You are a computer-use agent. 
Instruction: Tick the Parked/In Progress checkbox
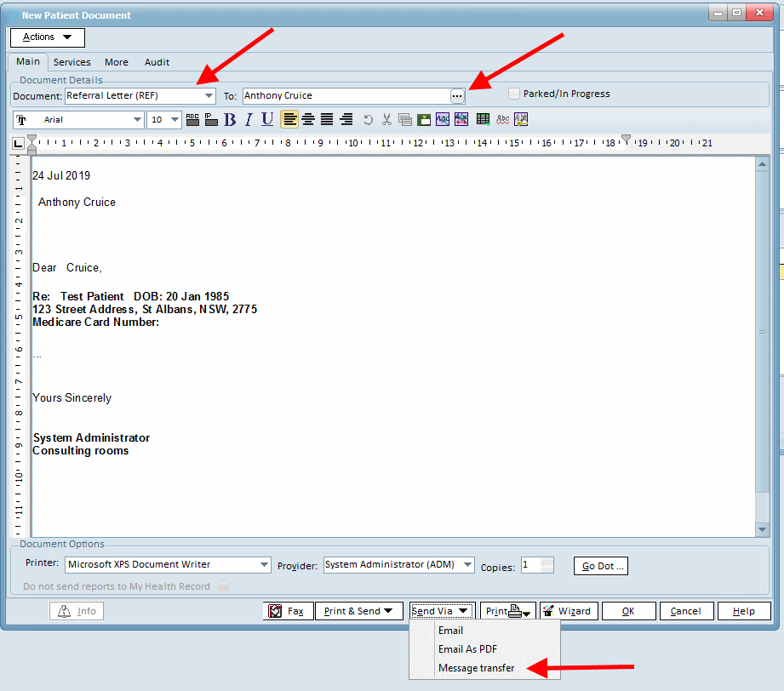[x=514, y=94]
